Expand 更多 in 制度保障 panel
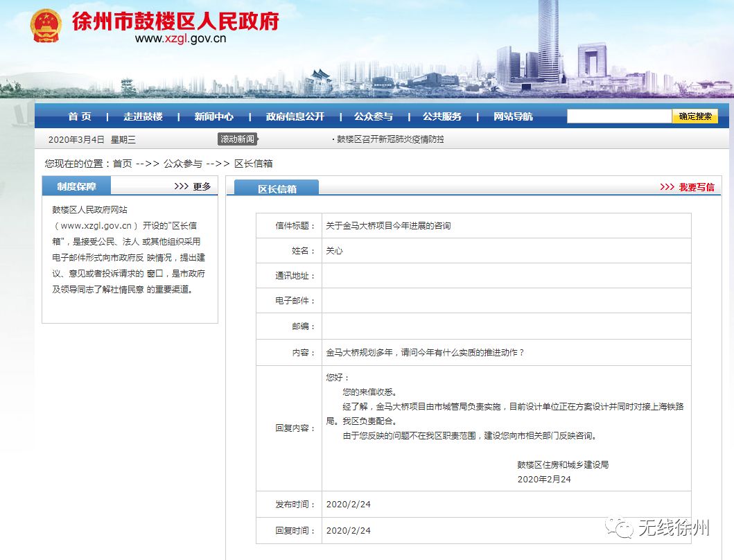The width and height of the screenshot is (734, 560). (193, 186)
